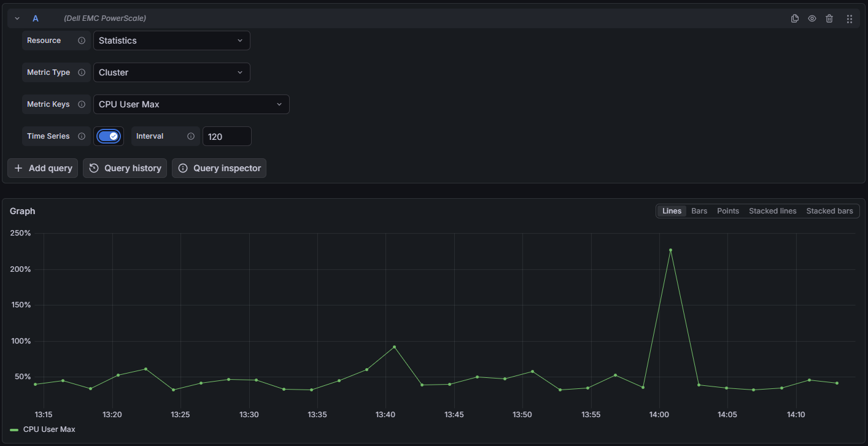Click the CPU User Max legend color swatch

coord(14,429)
